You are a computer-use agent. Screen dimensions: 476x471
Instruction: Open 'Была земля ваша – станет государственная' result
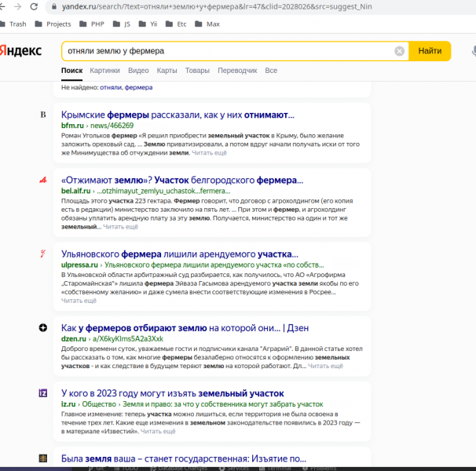[184, 458]
